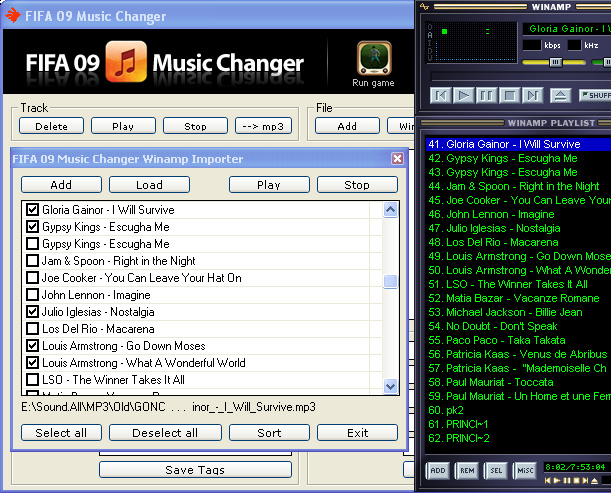
Task: Uncheck the checked Gypsy Kings - Escugha Me row
Action: click(32, 226)
